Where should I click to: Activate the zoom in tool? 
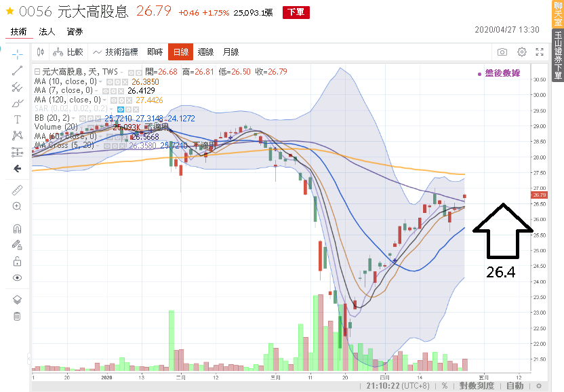tap(17, 206)
